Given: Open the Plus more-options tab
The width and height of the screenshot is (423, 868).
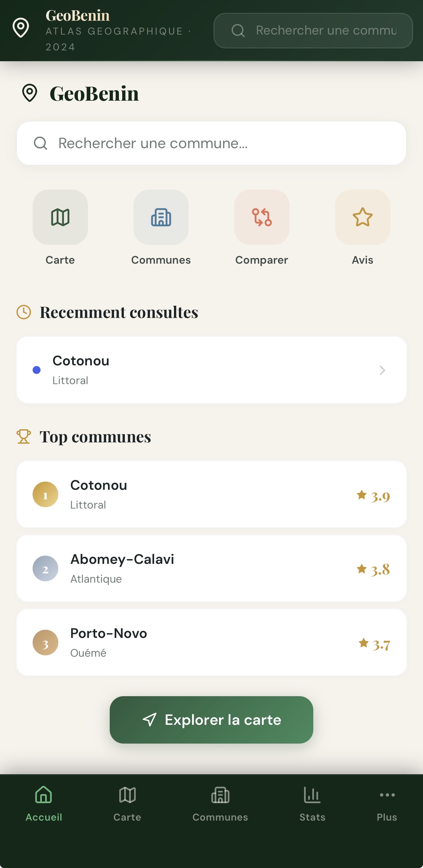Looking at the screenshot, I should (x=387, y=803).
